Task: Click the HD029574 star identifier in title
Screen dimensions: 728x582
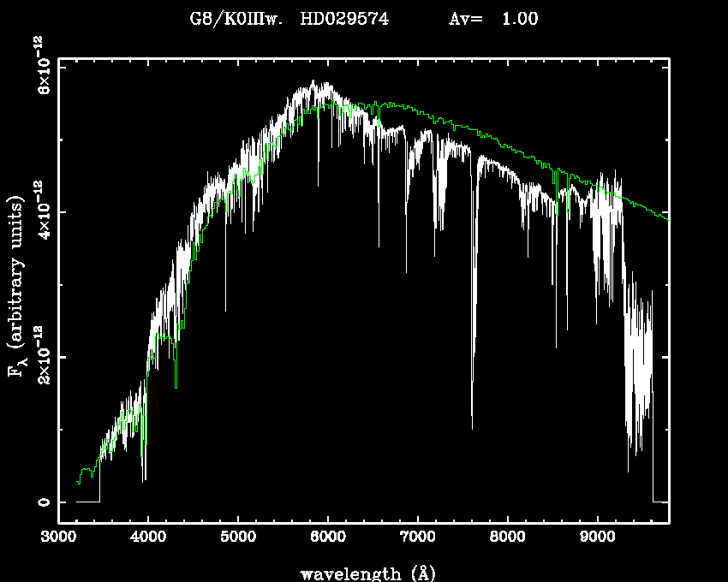Action: click(x=344, y=19)
